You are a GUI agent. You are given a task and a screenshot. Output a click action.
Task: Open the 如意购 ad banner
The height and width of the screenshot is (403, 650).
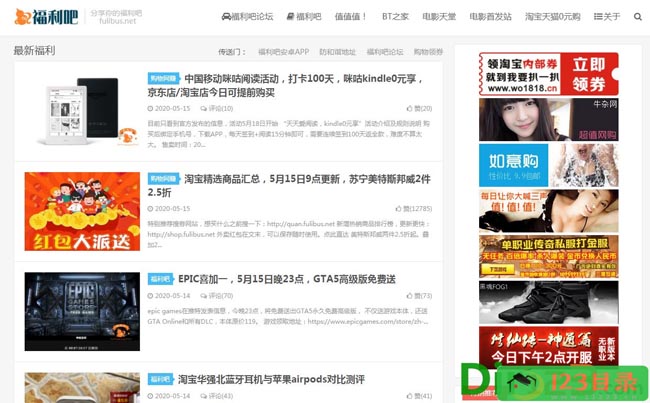[548, 165]
